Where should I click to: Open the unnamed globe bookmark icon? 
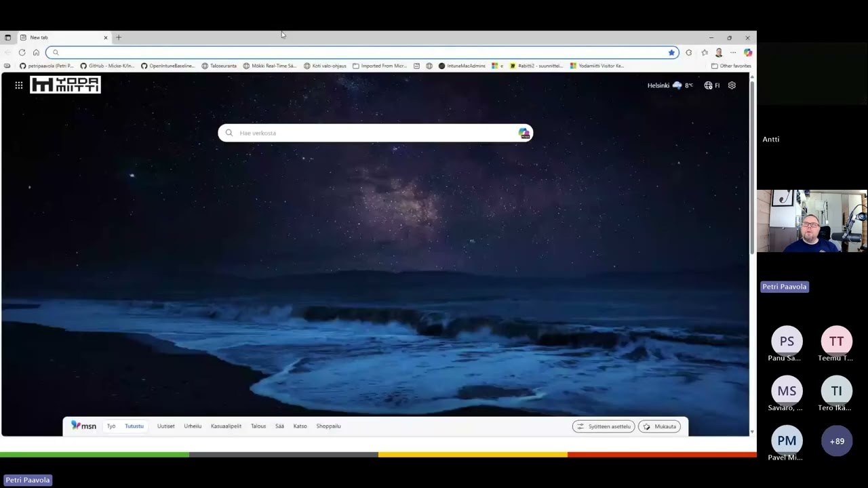pyautogui.click(x=429, y=66)
